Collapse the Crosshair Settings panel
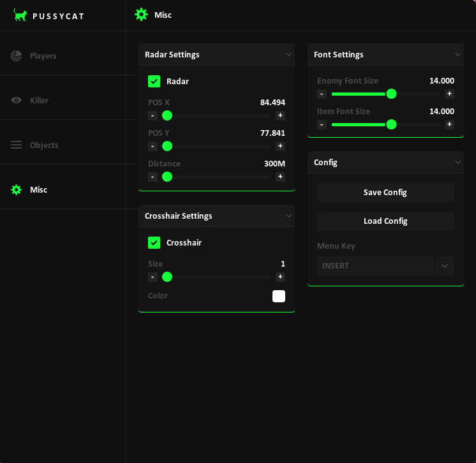 click(288, 216)
